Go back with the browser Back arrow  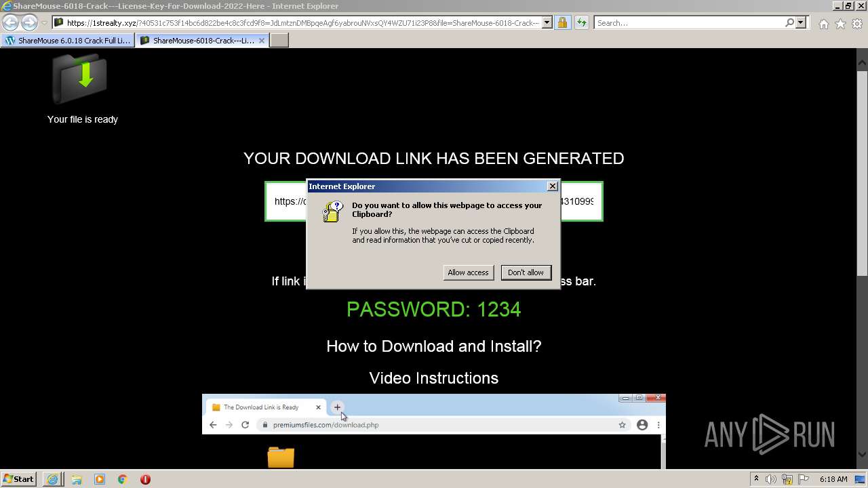tap(10, 22)
